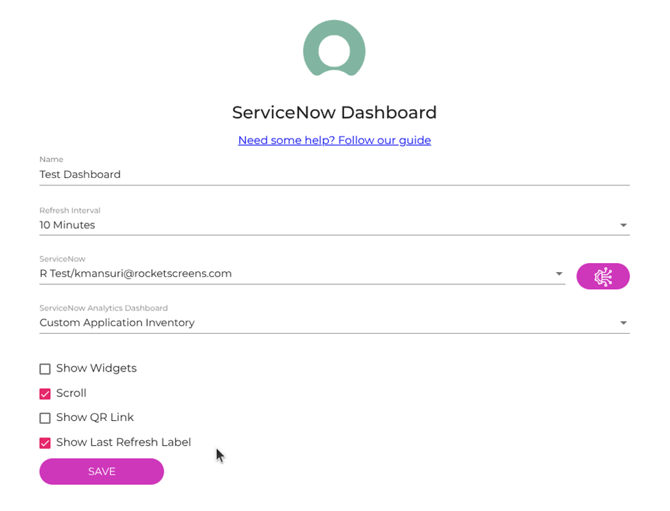Click the green RocketScreens logo icon
670x511 pixels.
[x=334, y=49]
